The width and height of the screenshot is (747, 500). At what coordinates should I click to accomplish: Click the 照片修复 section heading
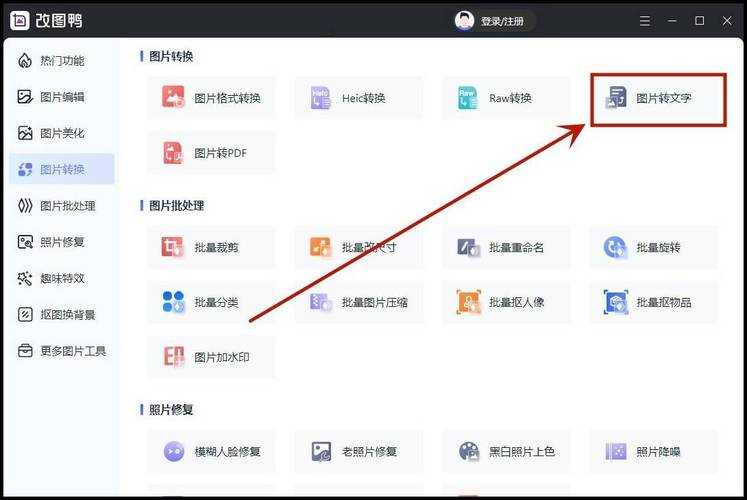171,410
